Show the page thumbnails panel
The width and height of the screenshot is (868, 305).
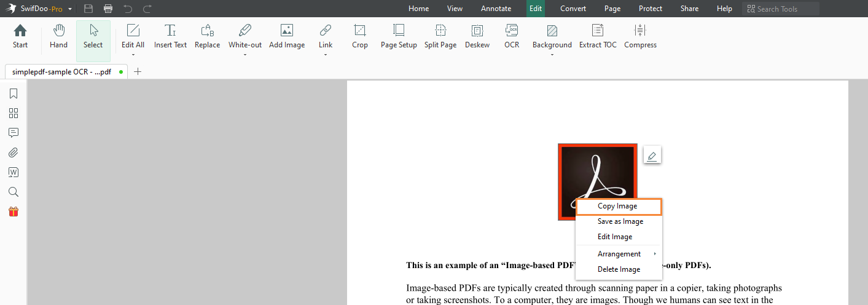coord(14,113)
